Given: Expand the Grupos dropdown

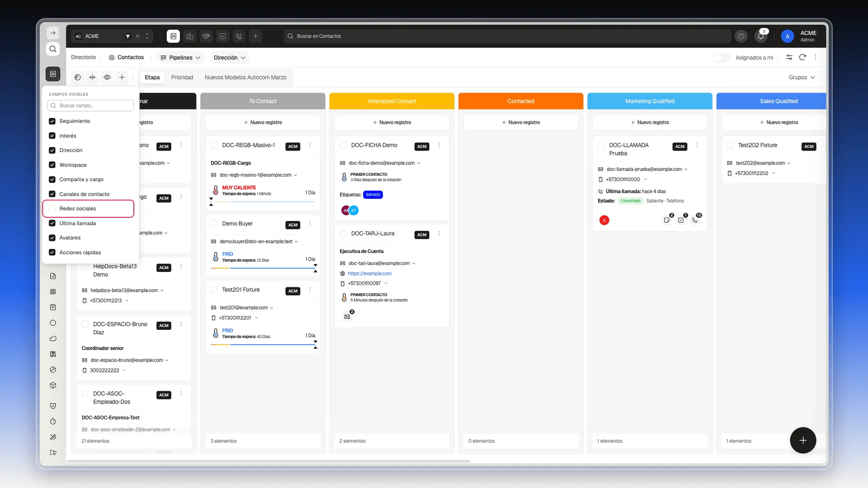Looking at the screenshot, I should (x=802, y=77).
